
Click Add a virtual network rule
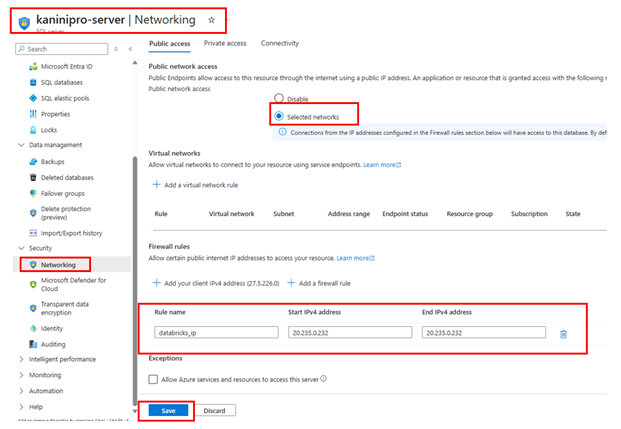pyautogui.click(x=197, y=185)
